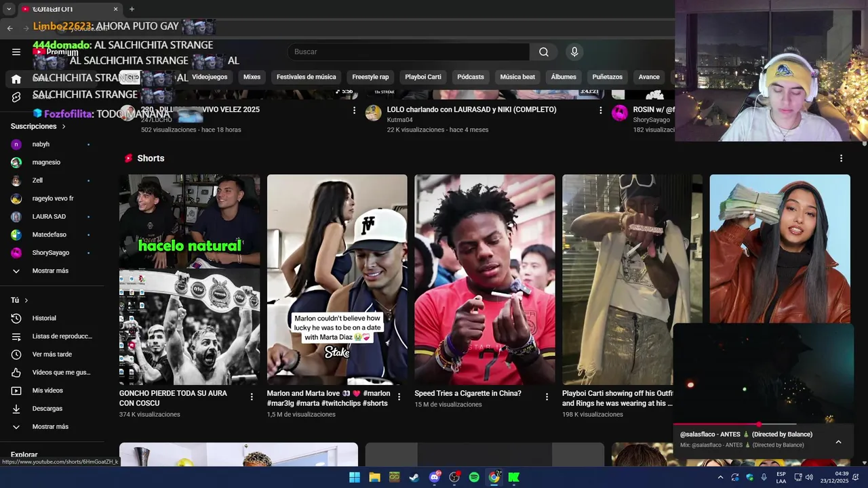
Task: Select the Pódcasts chip
Action: coord(471,77)
